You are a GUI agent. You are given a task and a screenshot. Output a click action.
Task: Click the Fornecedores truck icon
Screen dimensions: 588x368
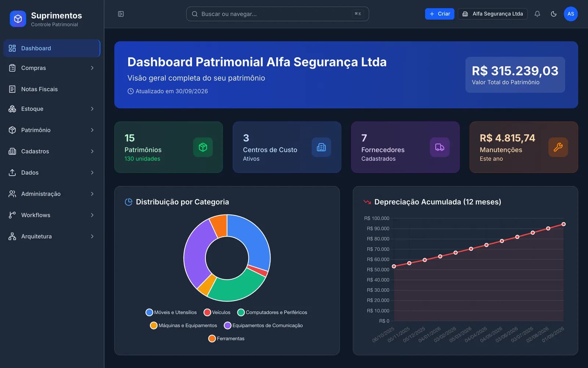(440, 147)
